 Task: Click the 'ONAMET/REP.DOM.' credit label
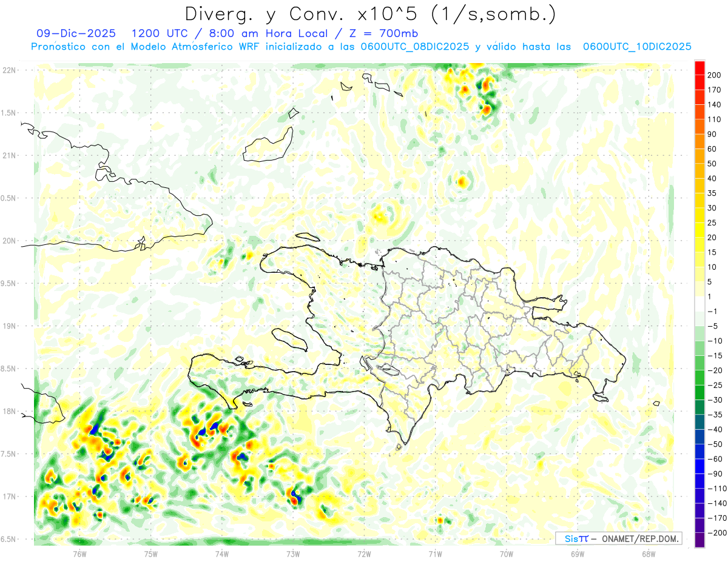coord(639,538)
